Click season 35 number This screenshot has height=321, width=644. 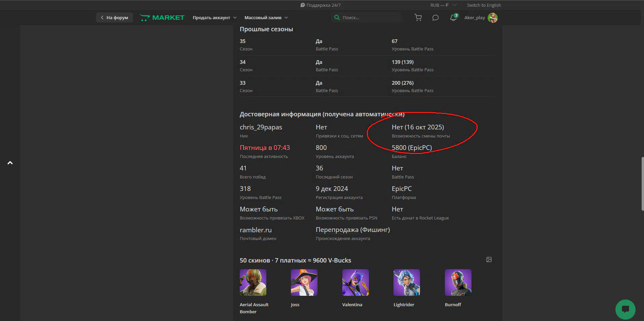[x=242, y=41]
